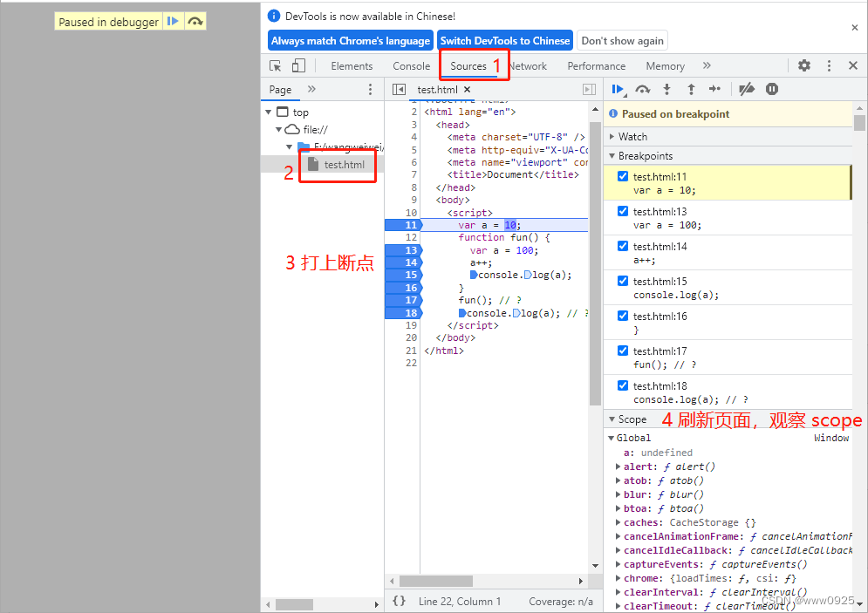Hide the navigator sidebar
This screenshot has width=868, height=613.
(399, 89)
